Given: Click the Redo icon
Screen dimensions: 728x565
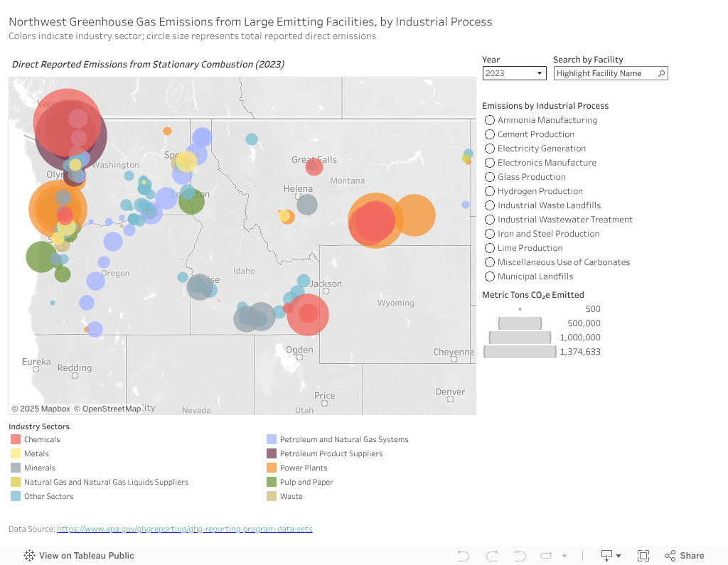Looking at the screenshot, I should (x=492, y=555).
